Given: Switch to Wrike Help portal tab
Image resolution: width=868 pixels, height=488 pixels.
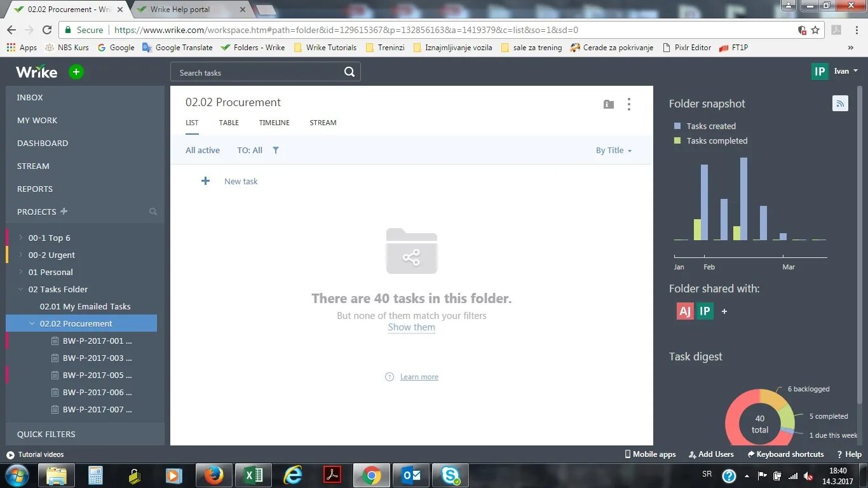Looking at the screenshot, I should 191,10.
